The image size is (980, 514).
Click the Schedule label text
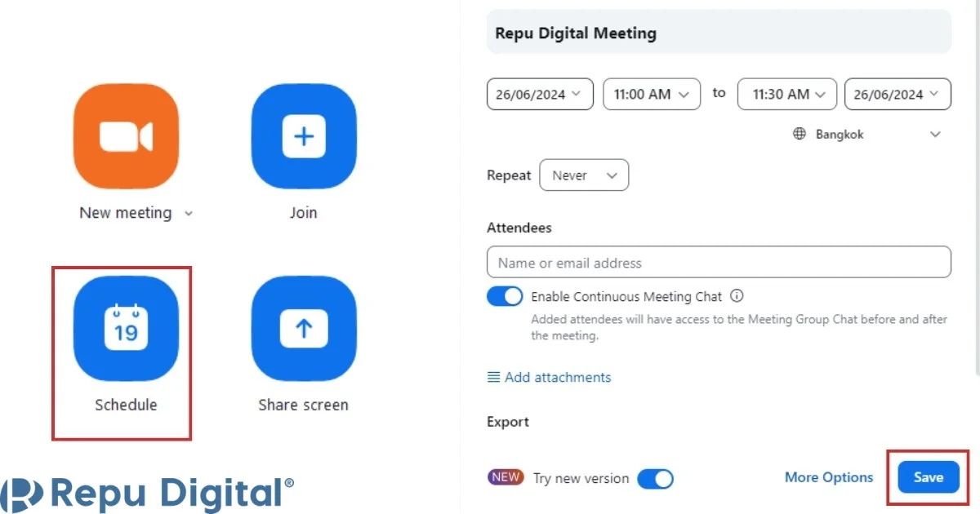click(x=126, y=405)
